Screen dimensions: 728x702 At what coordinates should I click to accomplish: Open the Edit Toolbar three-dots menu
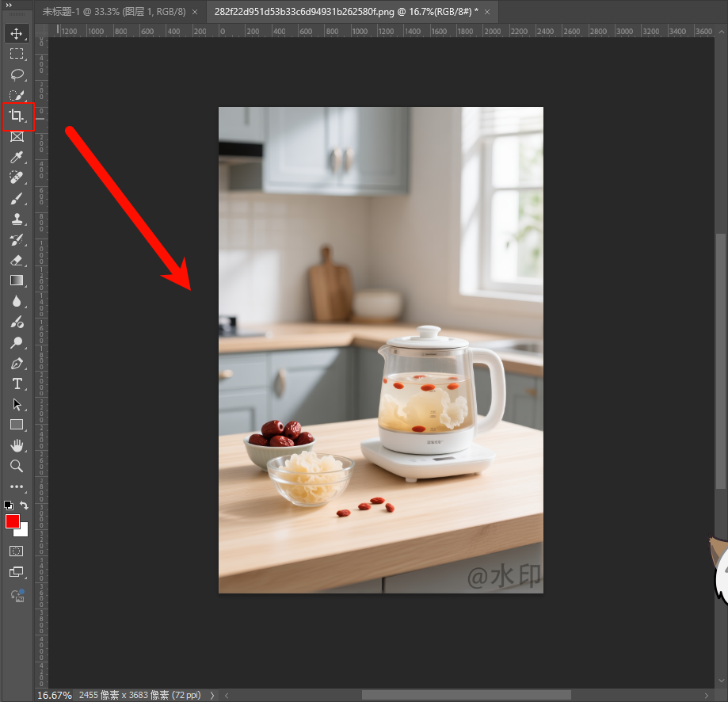tap(17, 486)
